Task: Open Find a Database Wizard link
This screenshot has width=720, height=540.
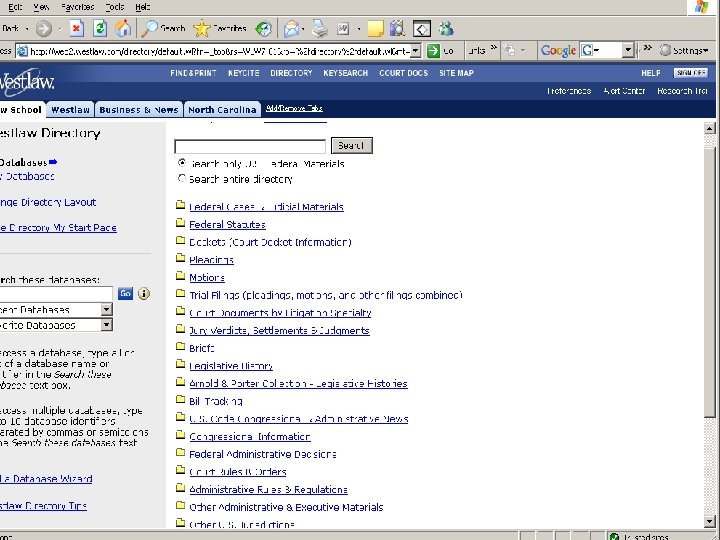Action: [46, 479]
